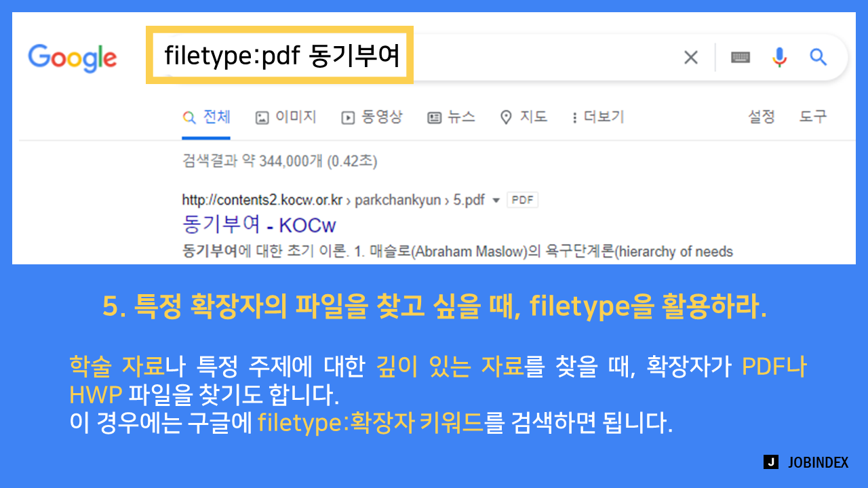Open the 동기부여 - KOCW result
The height and width of the screenshot is (488, 868).
pos(259,224)
